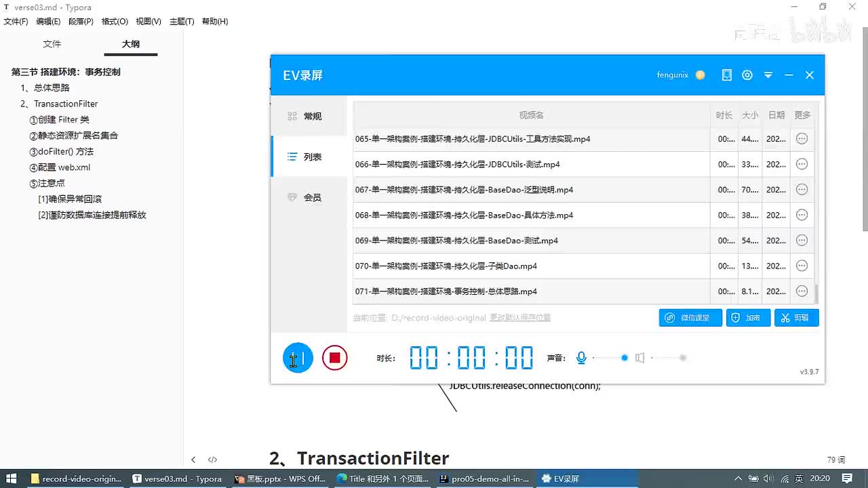Switch Typora sidebar to 大纲 tab
868x488 pixels.
pos(131,44)
